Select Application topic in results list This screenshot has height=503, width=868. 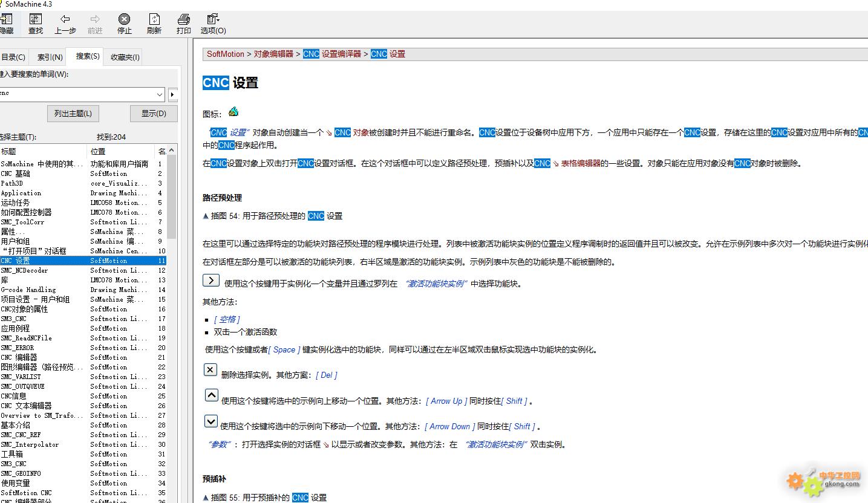pos(83,193)
